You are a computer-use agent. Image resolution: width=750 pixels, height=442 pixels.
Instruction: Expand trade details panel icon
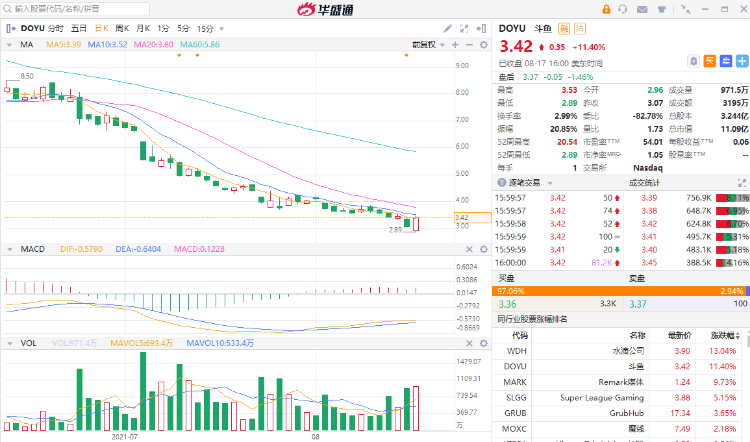741,183
